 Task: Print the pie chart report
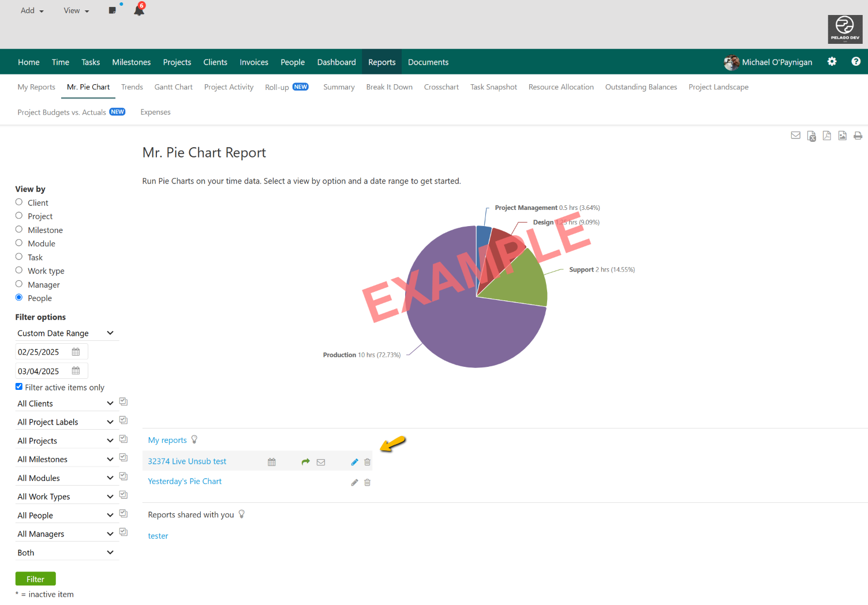[x=858, y=136]
